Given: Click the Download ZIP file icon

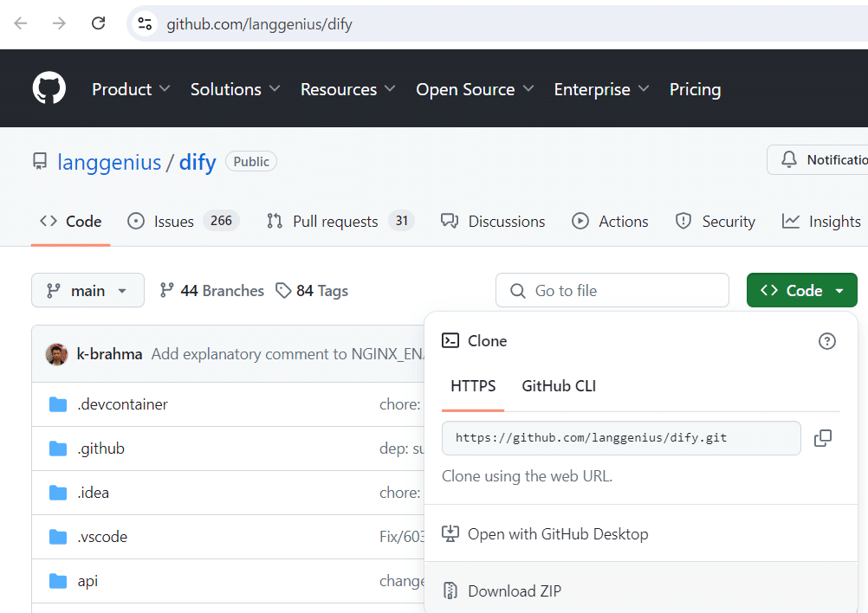Looking at the screenshot, I should coord(450,590).
